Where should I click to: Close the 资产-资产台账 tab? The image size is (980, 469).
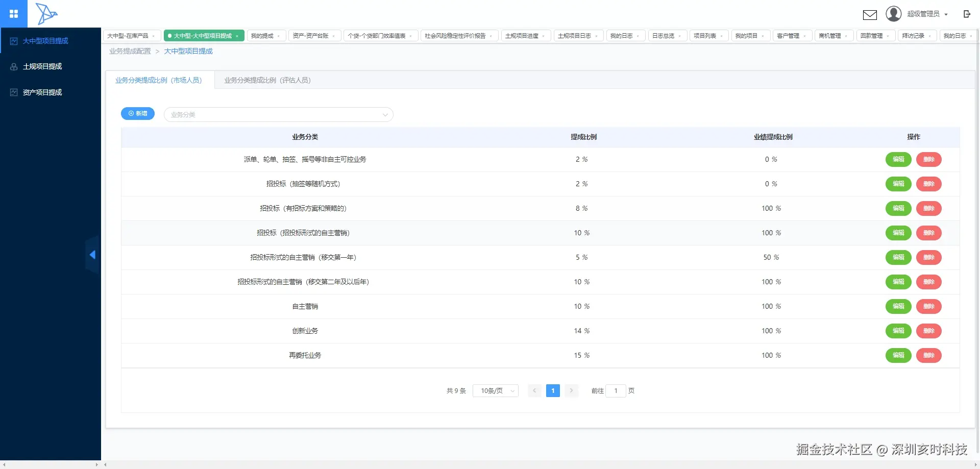click(x=333, y=36)
